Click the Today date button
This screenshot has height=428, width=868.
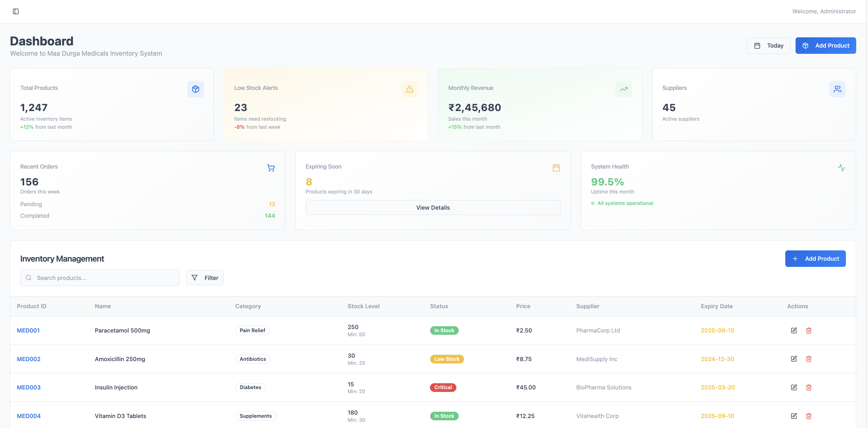click(x=769, y=45)
